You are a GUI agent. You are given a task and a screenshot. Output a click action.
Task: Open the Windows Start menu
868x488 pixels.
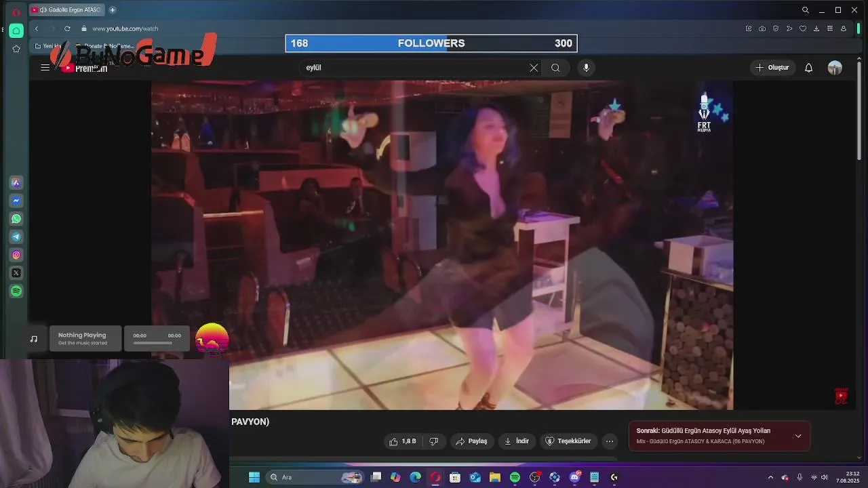(254, 477)
